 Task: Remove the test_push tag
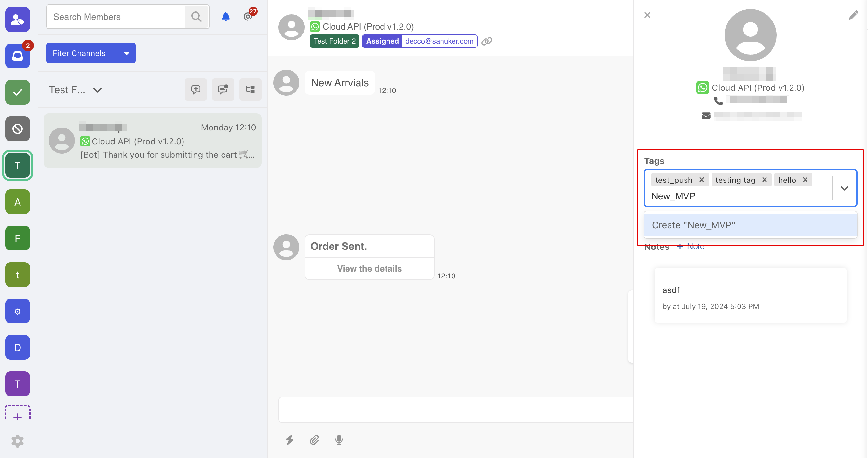[x=701, y=180]
